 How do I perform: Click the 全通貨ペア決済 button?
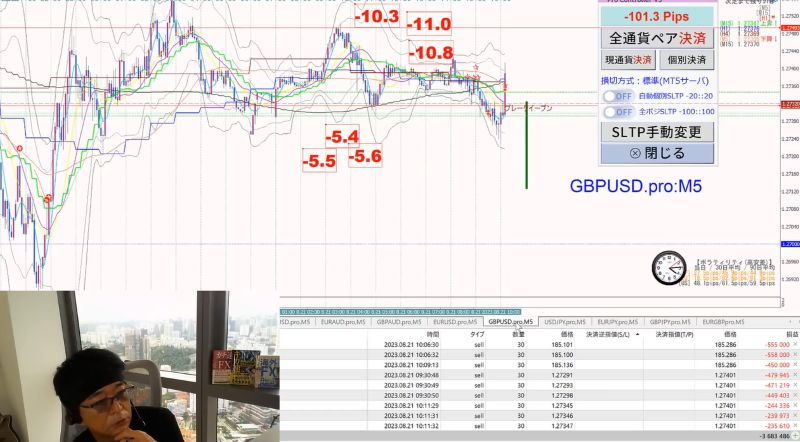pyautogui.click(x=657, y=38)
